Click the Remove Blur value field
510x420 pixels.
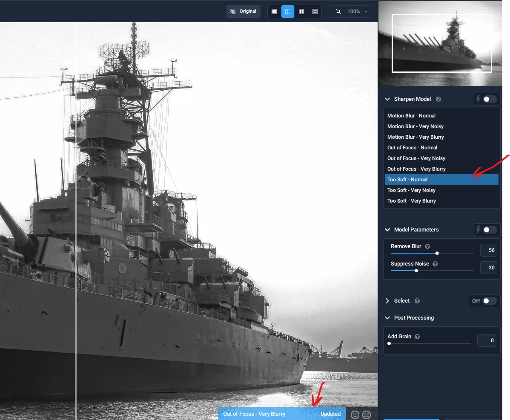pyautogui.click(x=489, y=250)
